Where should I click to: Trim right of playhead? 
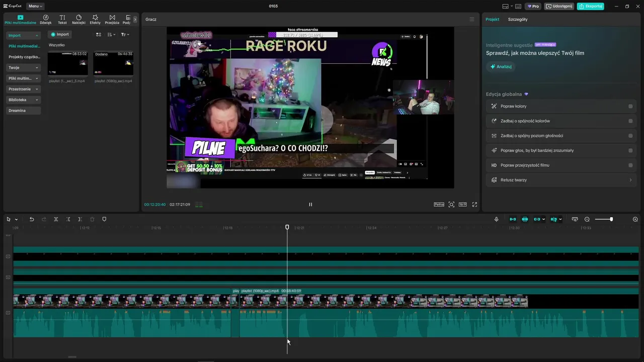[80, 219]
